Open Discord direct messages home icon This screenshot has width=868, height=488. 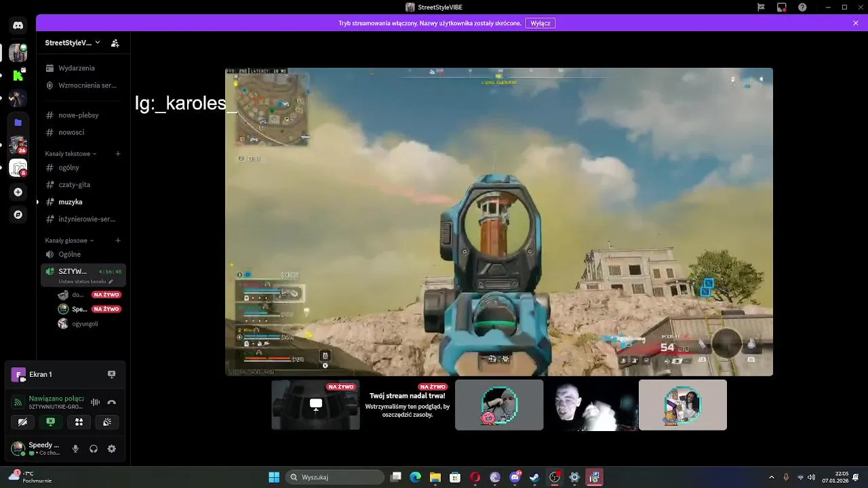pos(18,25)
